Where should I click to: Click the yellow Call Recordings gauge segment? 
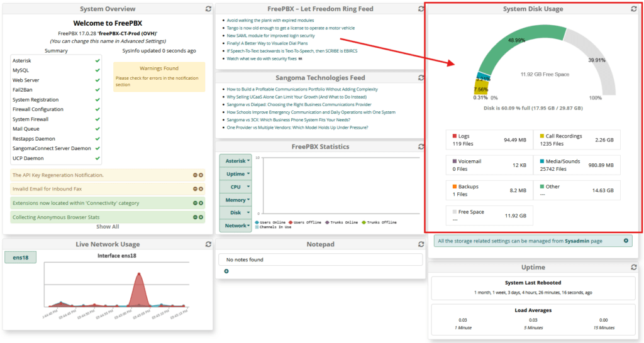coord(481,88)
